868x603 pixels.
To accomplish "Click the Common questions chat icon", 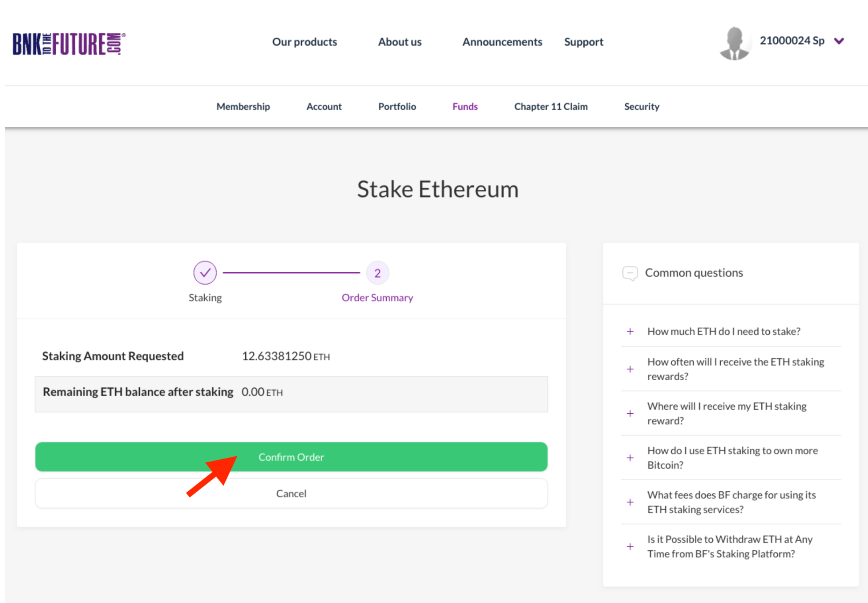I will pos(630,273).
